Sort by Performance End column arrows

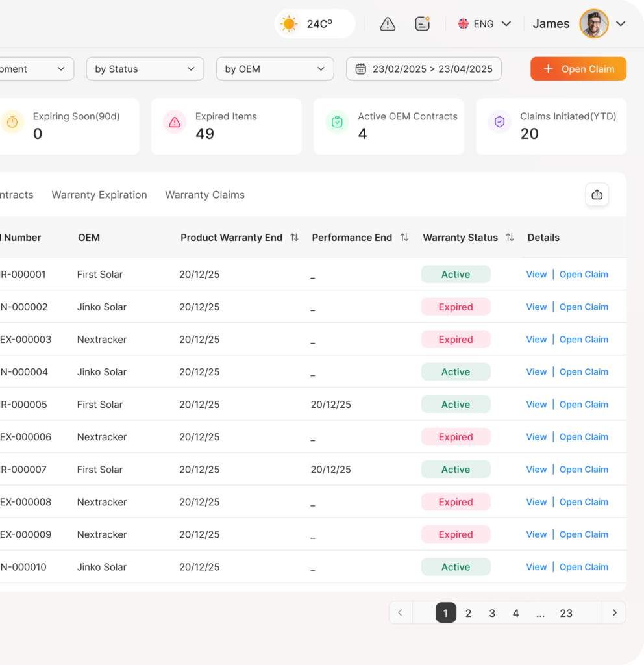coord(404,238)
